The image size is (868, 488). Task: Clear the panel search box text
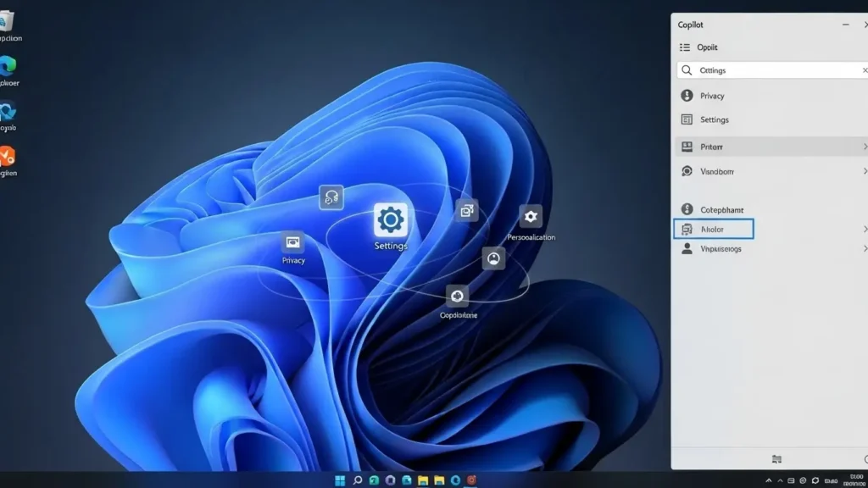click(863, 70)
